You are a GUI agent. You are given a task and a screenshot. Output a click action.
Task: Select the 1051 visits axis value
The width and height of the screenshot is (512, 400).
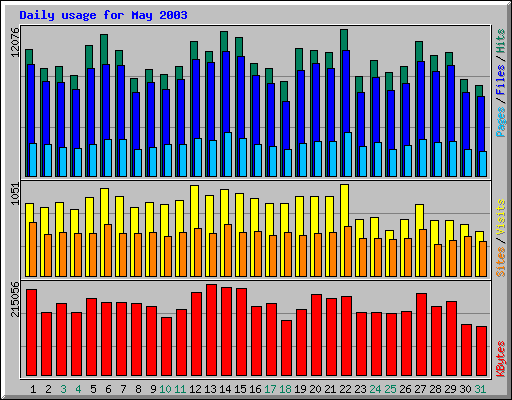[15, 194]
